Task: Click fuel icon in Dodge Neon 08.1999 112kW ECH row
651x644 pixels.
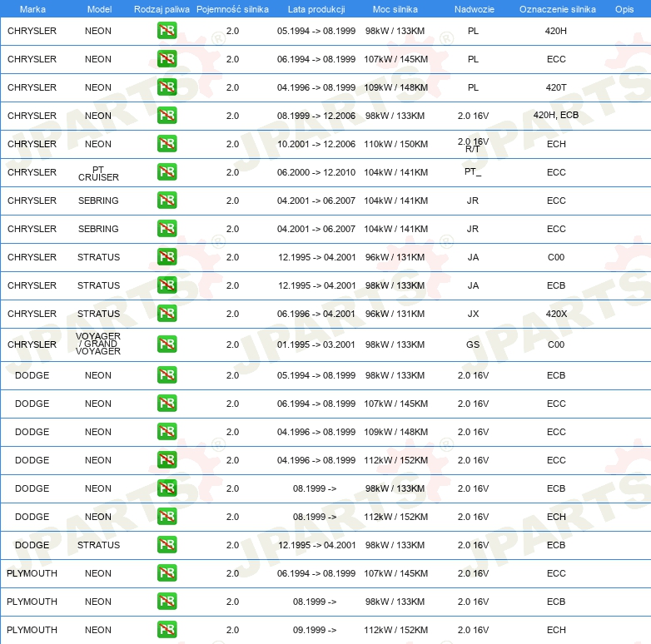Action: pyautogui.click(x=166, y=517)
